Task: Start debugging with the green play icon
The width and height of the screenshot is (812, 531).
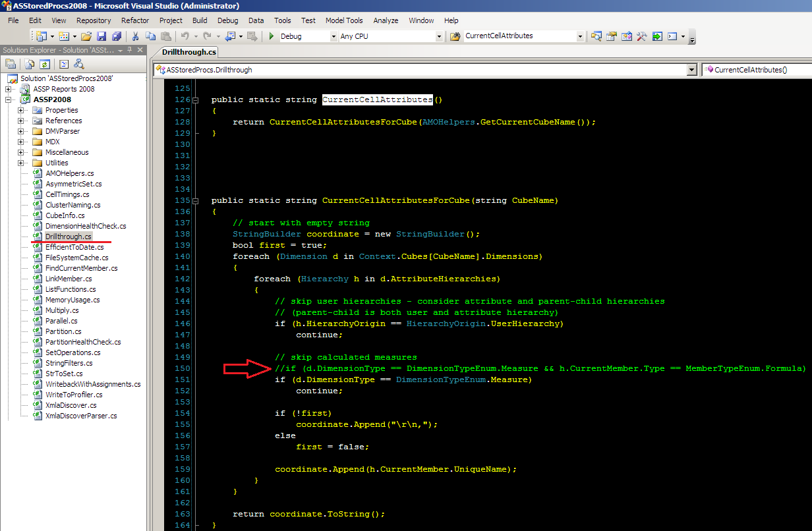Action: click(271, 36)
